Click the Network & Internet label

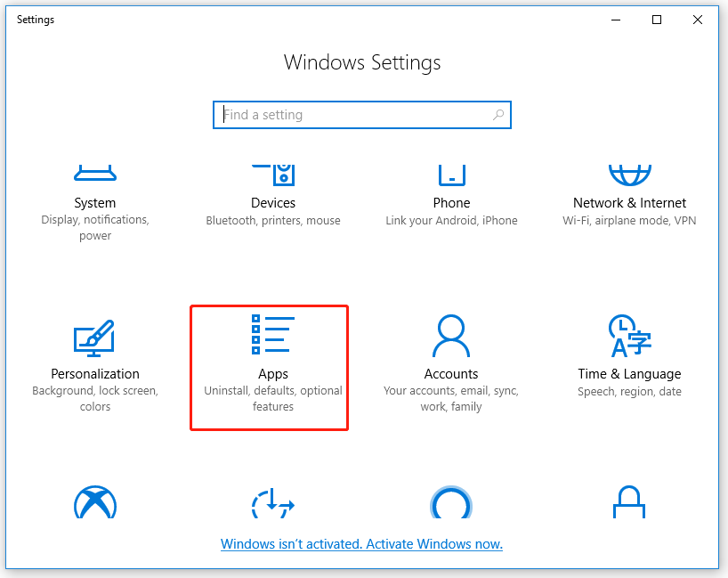629,203
